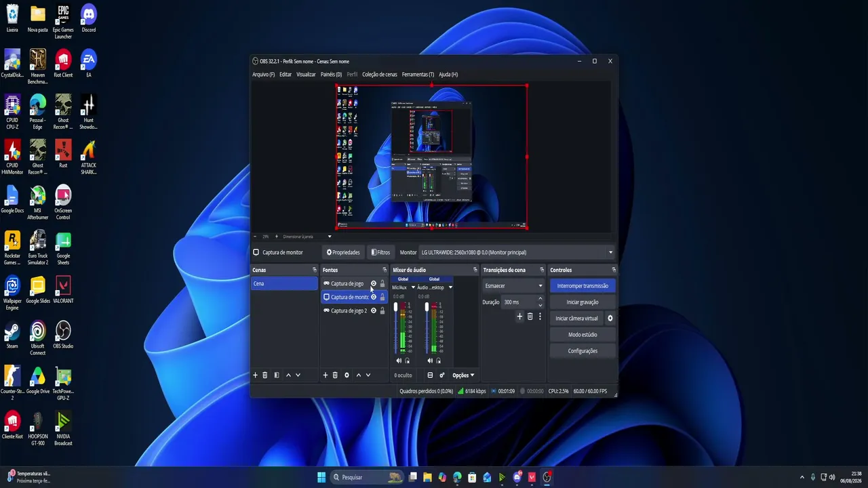868x488 pixels.
Task: Move scene down in Cenas panel
Action: [298, 375]
